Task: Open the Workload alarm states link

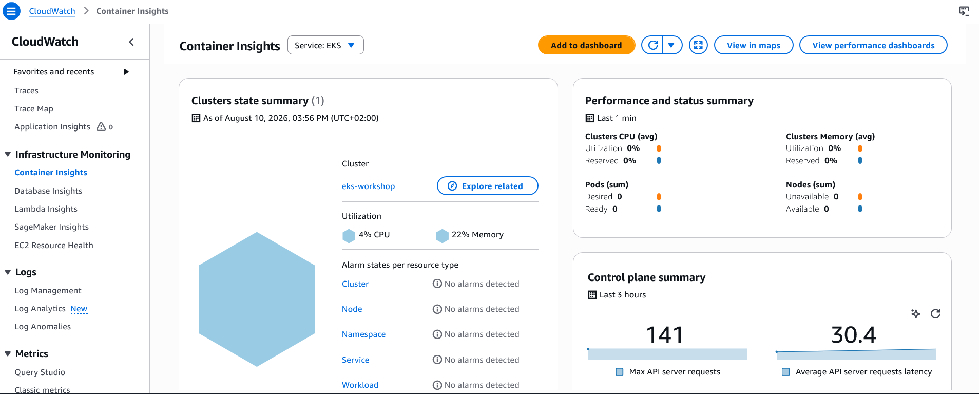Action: point(360,385)
